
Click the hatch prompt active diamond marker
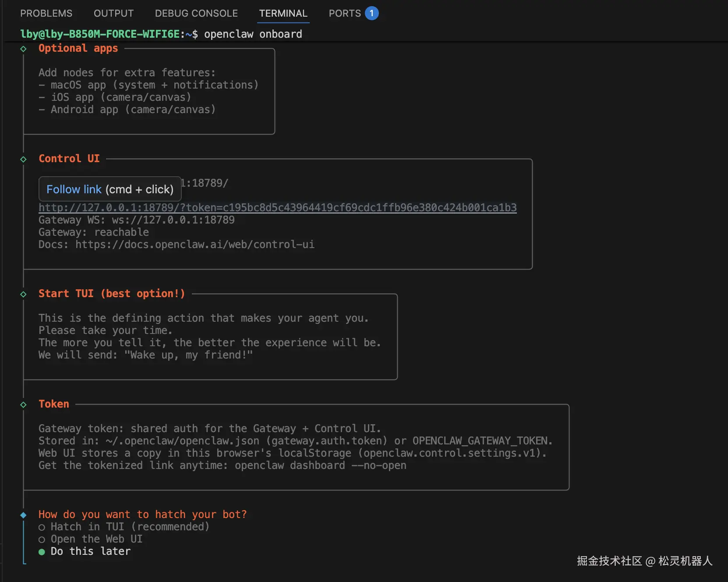24,515
